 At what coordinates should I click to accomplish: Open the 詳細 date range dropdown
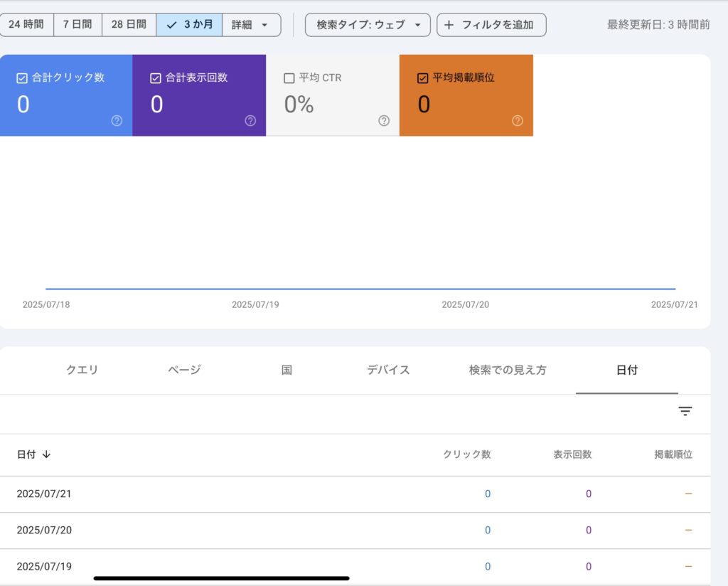tap(251, 25)
